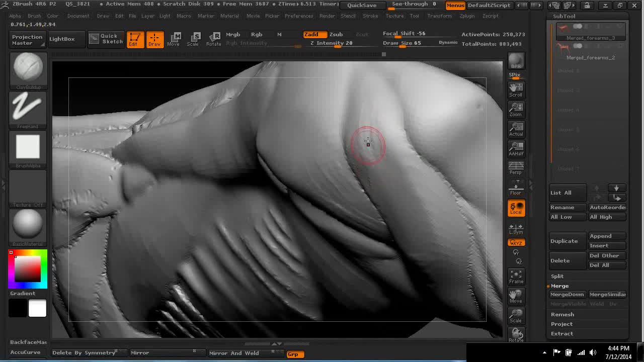Collapse the Merge section

[559, 286]
